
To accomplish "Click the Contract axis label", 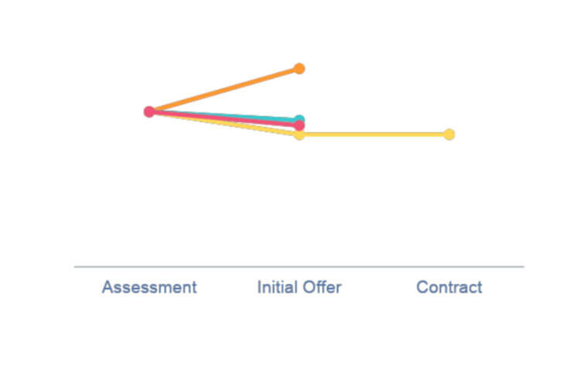I will 450,287.
